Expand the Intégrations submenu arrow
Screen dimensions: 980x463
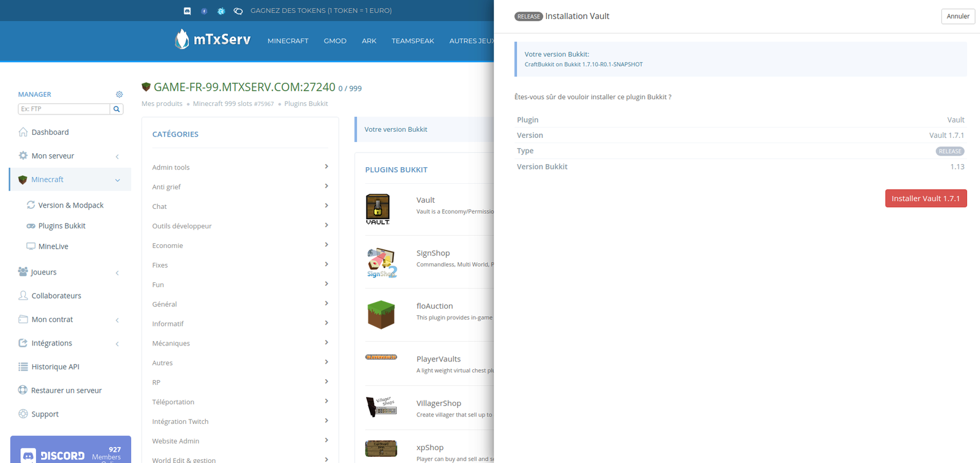(x=117, y=344)
